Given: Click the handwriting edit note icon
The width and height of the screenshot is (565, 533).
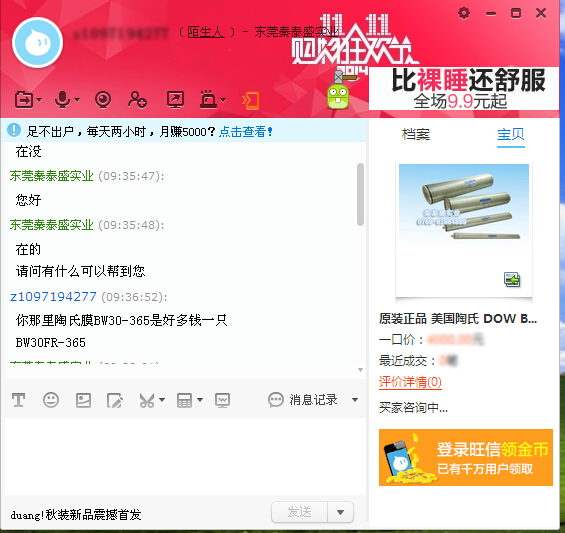Looking at the screenshot, I should point(115,400).
